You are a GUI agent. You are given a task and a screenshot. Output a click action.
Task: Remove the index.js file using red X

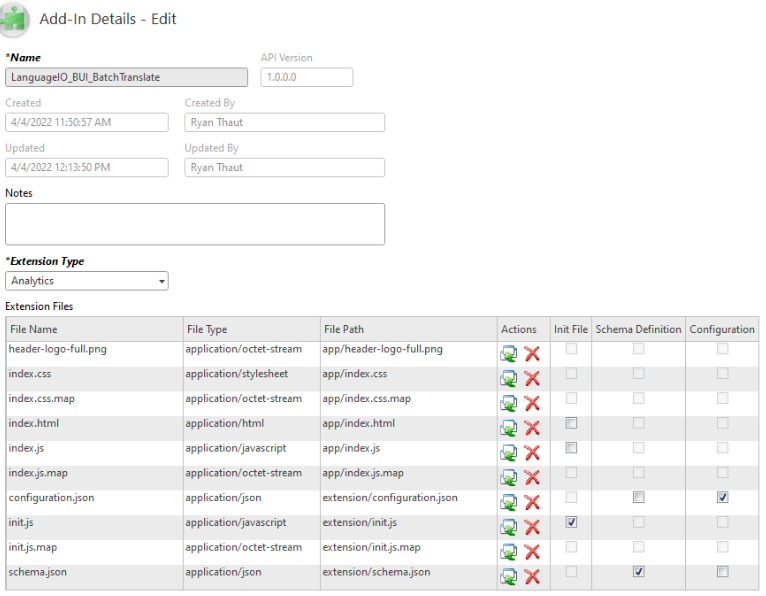click(532, 452)
